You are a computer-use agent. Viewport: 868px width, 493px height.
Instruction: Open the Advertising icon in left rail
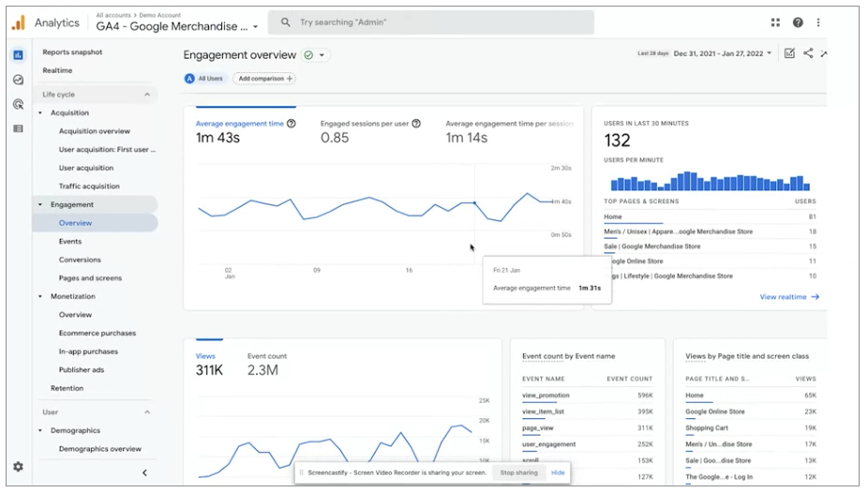[18, 104]
